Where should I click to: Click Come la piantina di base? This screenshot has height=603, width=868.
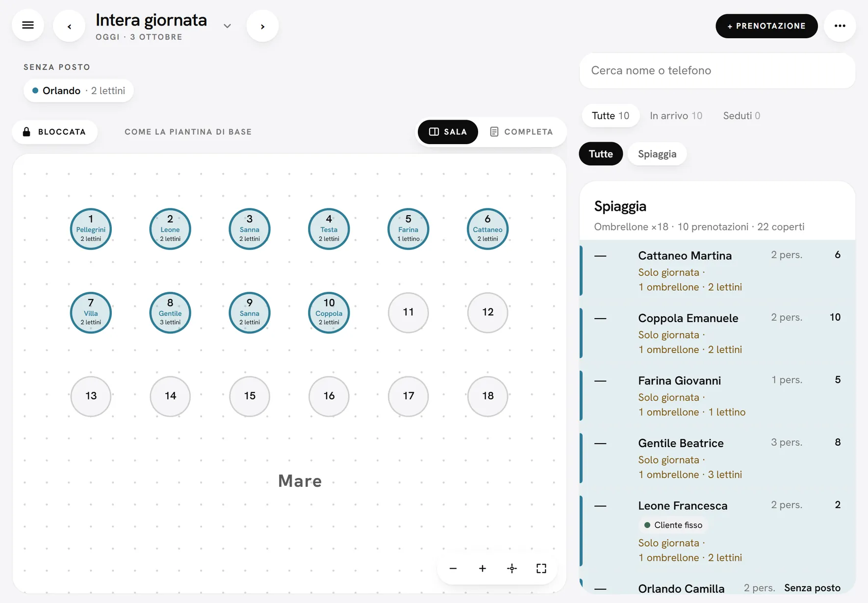188,132
